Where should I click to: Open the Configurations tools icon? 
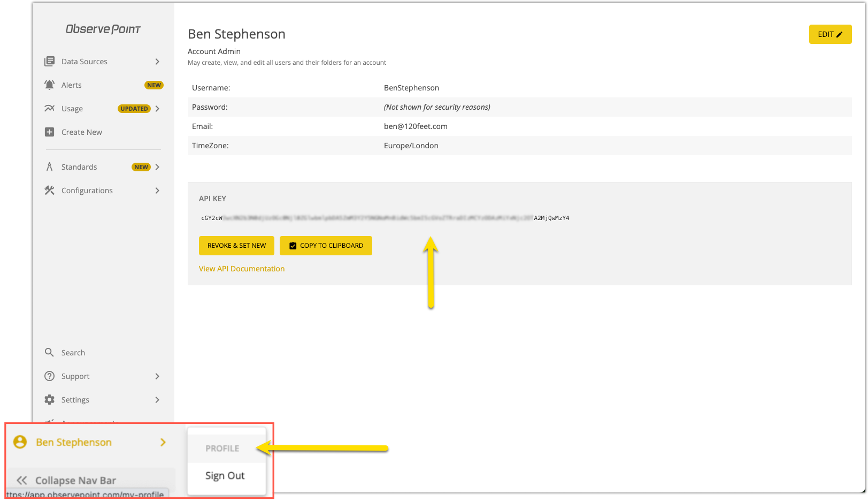[49, 191]
